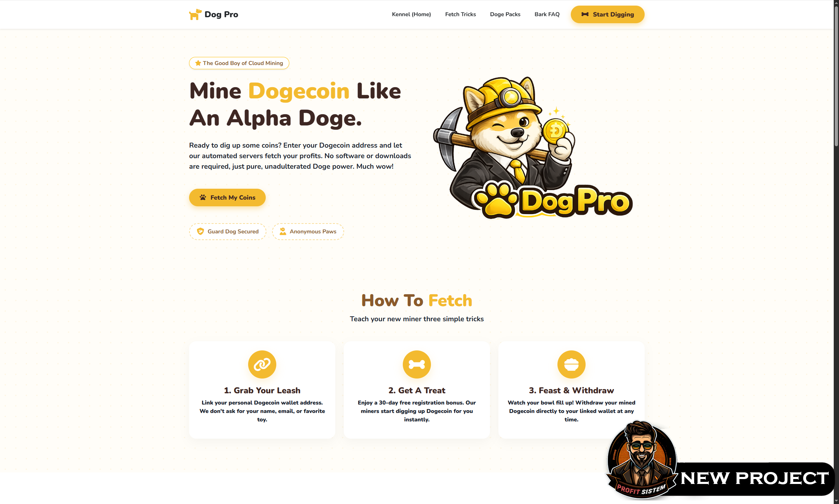Screen dimensions: 839x504
Task: Click the star icon in the Good Boy badge
Action: click(198, 63)
